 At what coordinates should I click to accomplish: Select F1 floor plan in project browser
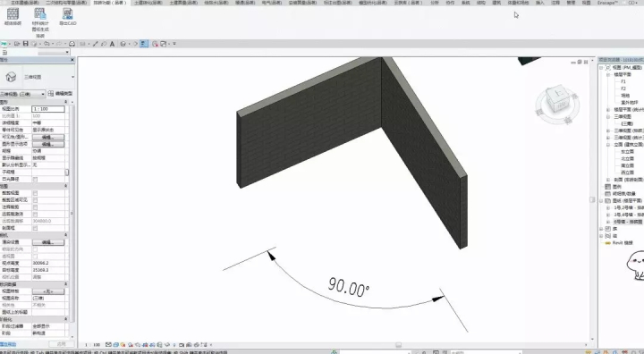pyautogui.click(x=623, y=81)
